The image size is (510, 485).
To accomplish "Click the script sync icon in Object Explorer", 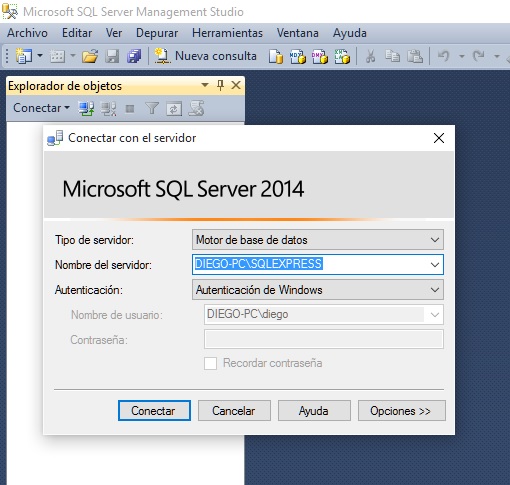I will [x=196, y=109].
